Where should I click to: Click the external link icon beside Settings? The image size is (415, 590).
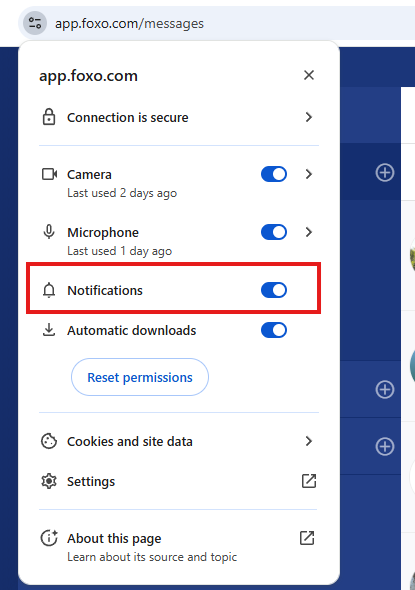pyautogui.click(x=309, y=481)
